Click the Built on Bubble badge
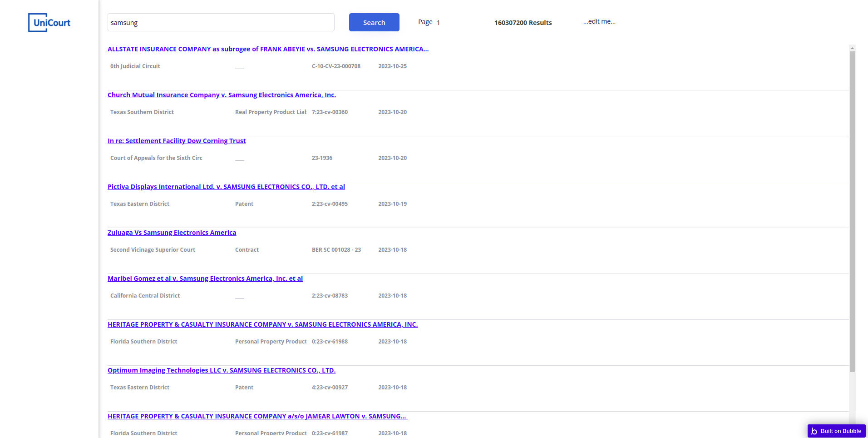This screenshot has height=438, width=868. (x=836, y=431)
